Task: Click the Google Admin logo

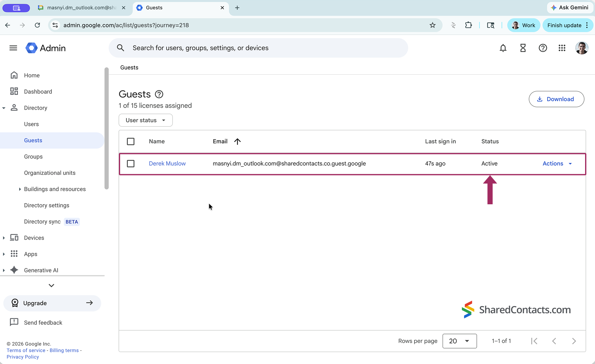Action: [46, 48]
